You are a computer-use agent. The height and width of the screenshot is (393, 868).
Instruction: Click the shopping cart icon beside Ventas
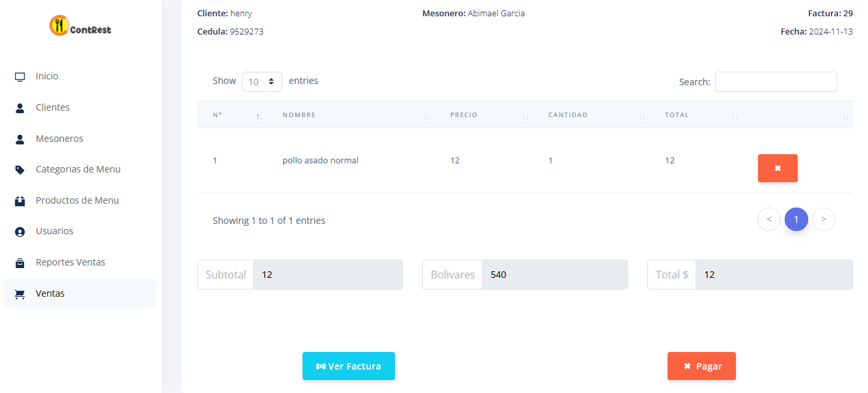tap(20, 294)
